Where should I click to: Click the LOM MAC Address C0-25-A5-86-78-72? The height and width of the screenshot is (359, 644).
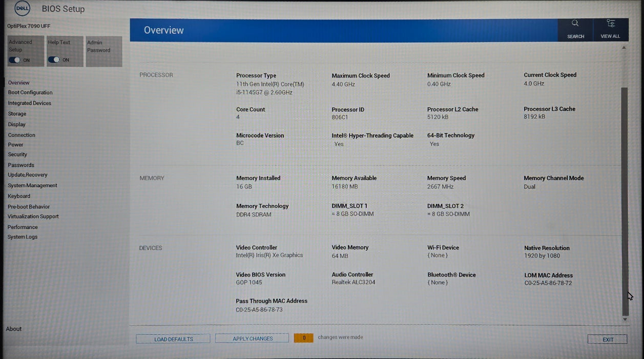tap(548, 283)
